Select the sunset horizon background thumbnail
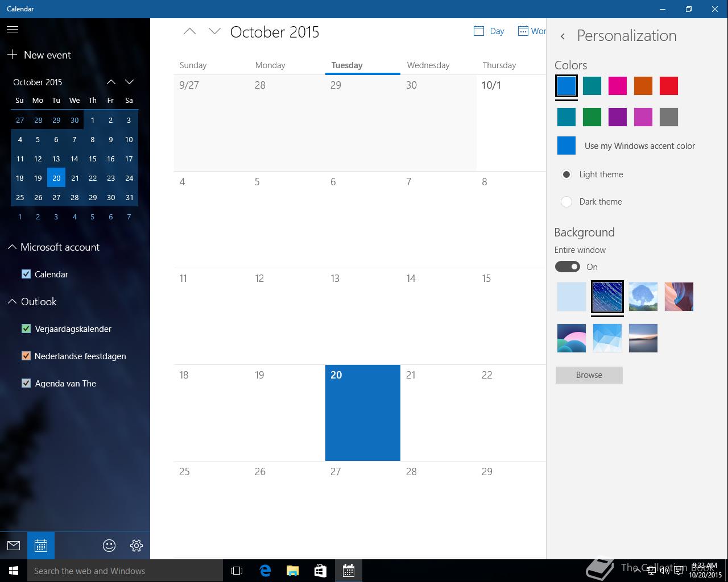Image resolution: width=728 pixels, height=582 pixels. (x=643, y=338)
